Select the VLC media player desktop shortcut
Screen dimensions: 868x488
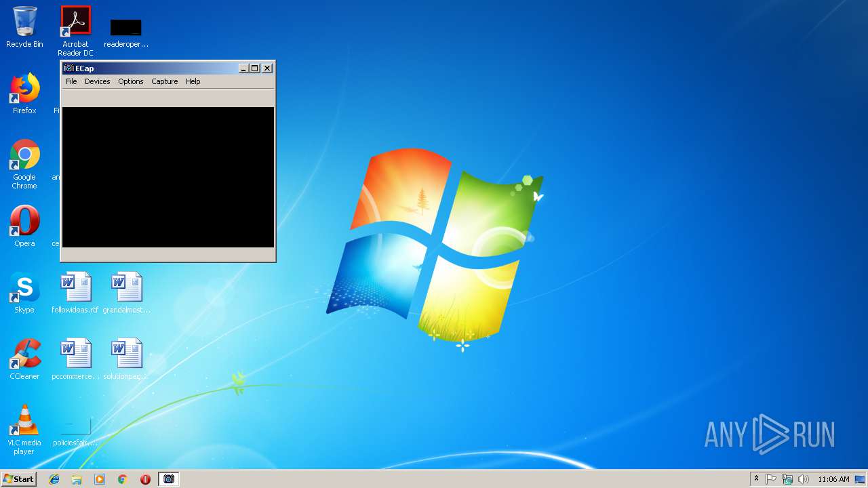pos(24,430)
